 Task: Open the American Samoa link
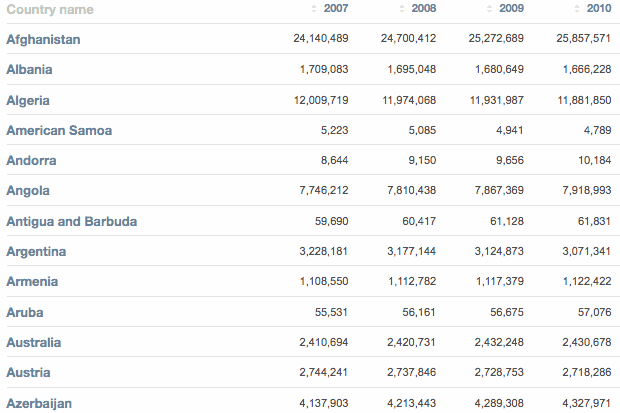[x=59, y=131]
